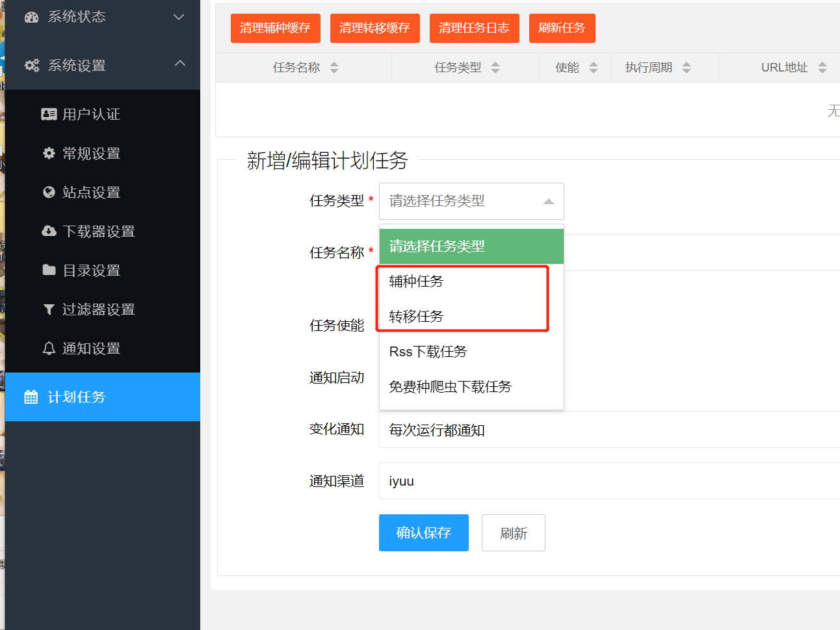Click 任务类型 column header text
Screen dimensions: 840x630
tap(458, 68)
